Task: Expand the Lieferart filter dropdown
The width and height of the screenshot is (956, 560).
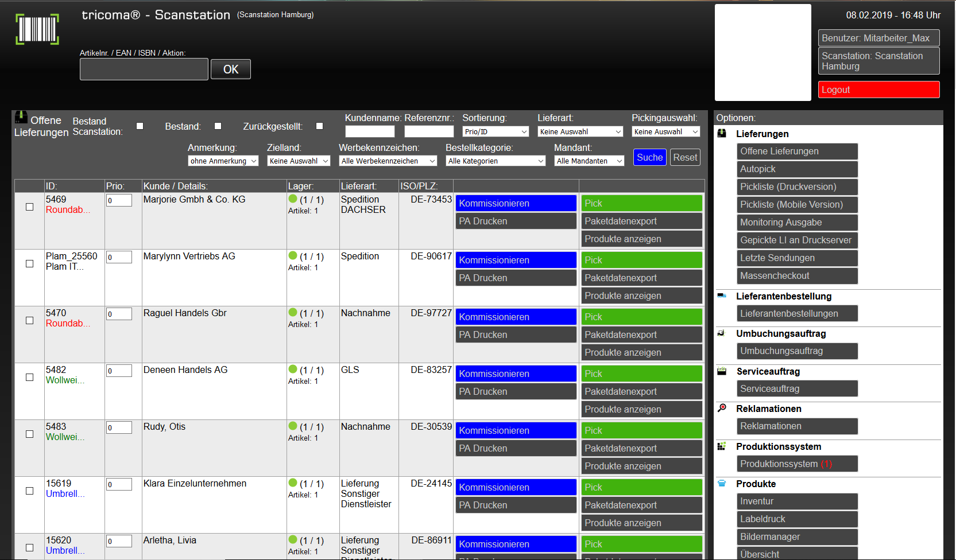Action: point(580,132)
